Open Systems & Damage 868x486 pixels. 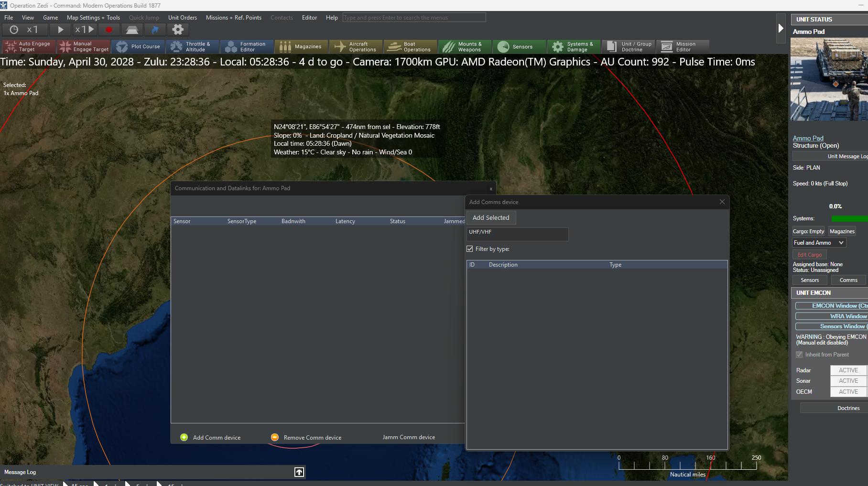click(574, 46)
